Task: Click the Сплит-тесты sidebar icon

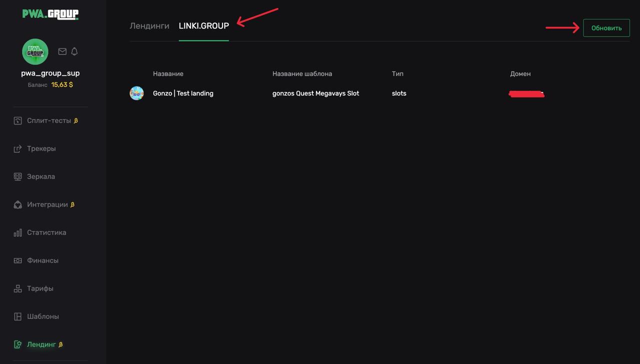Action: click(18, 120)
